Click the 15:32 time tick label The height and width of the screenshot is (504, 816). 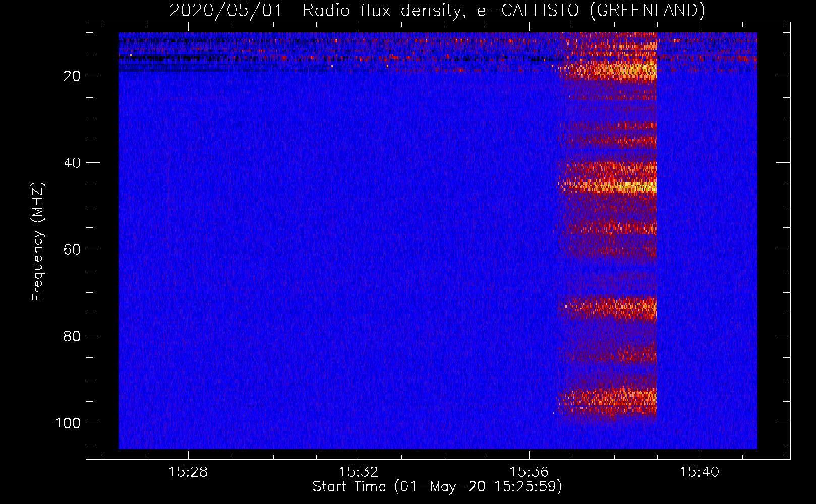click(359, 472)
